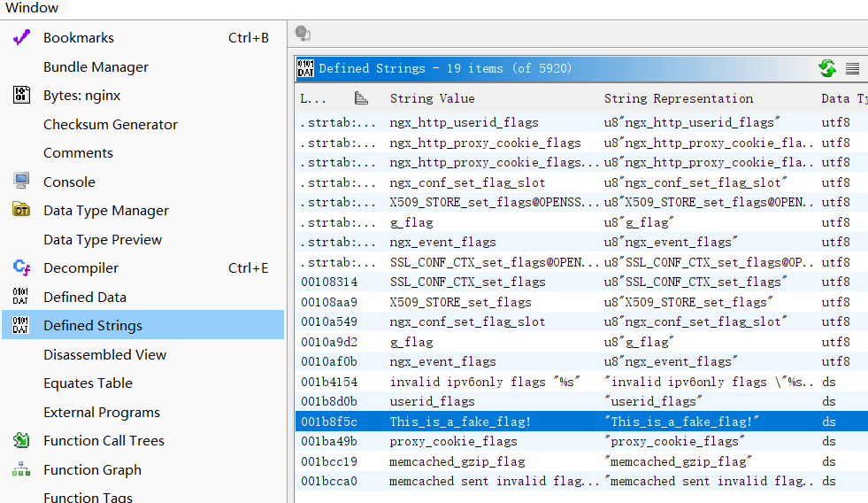Click the Console monitor icon
Viewport: 868px width, 503px height.
pos(21,182)
